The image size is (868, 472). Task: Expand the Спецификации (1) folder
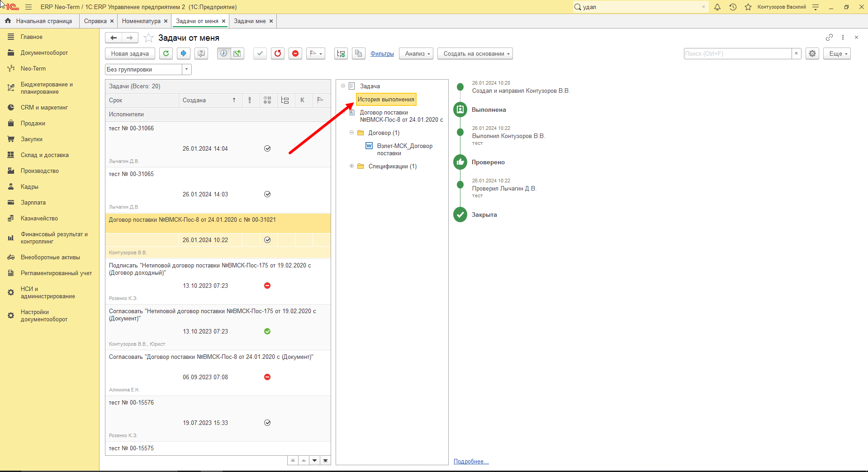(x=351, y=166)
